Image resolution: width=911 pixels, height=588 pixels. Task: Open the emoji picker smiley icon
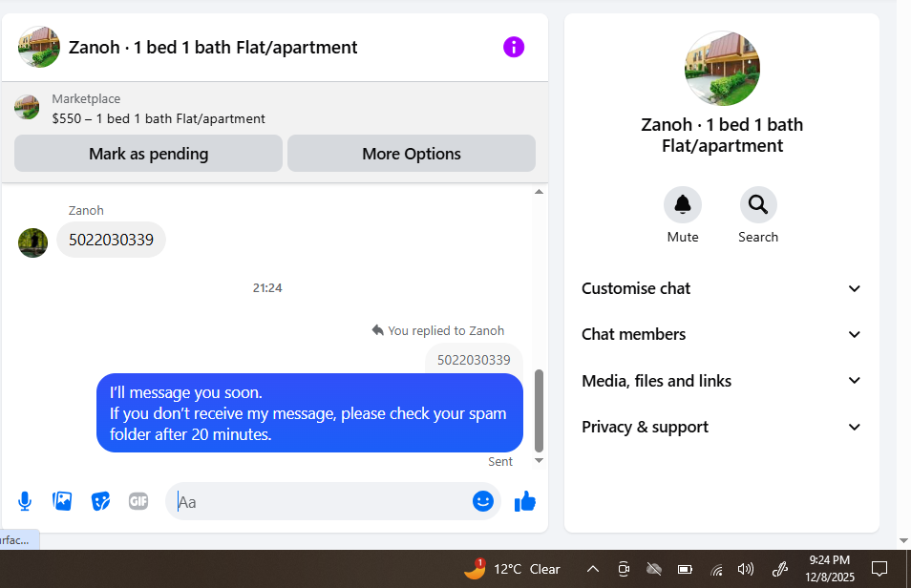(x=483, y=501)
